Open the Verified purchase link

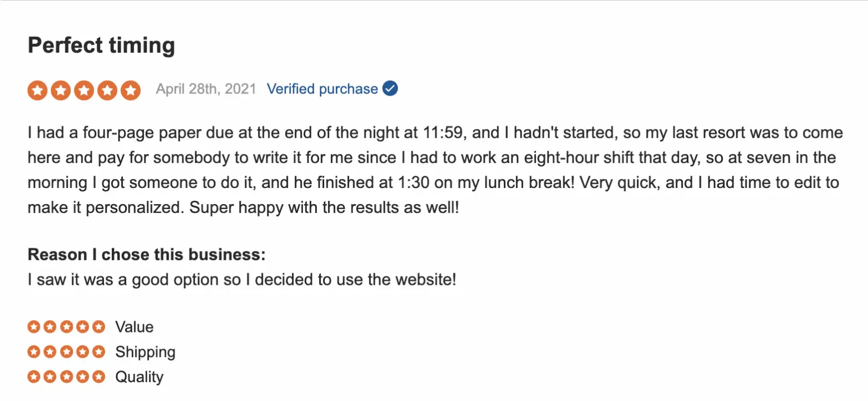coord(323,89)
